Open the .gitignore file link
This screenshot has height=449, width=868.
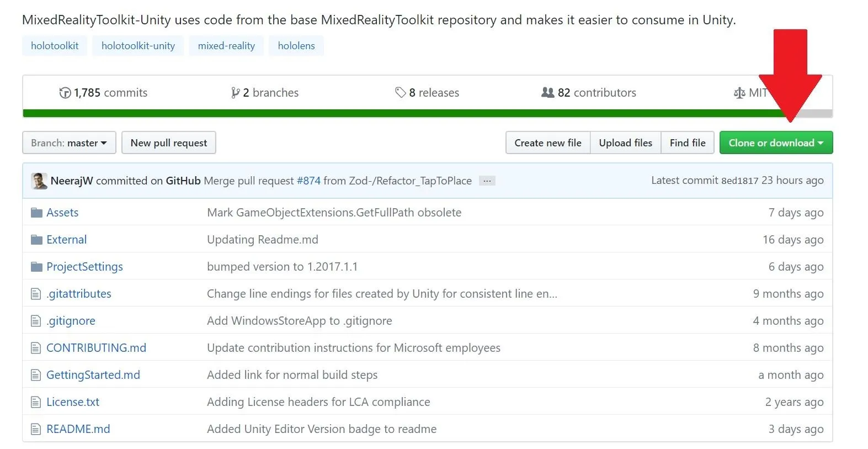pyautogui.click(x=71, y=321)
